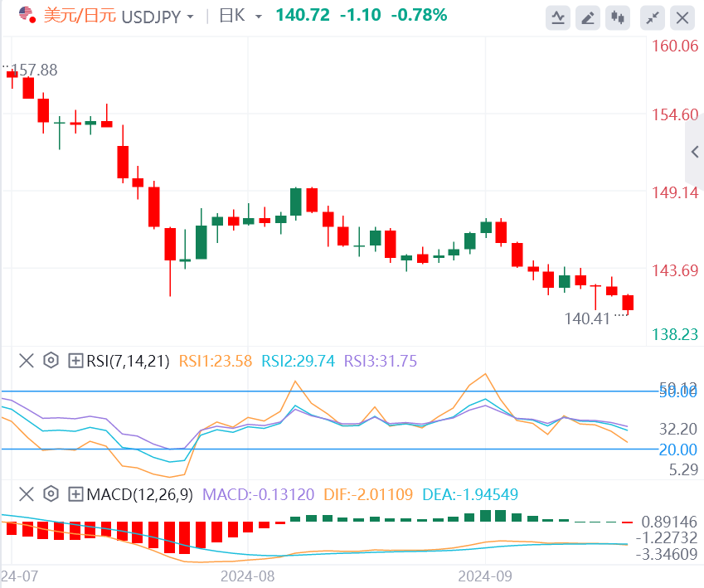The height and width of the screenshot is (588, 704).
Task: Open the indicator line chart tool
Action: click(557, 18)
